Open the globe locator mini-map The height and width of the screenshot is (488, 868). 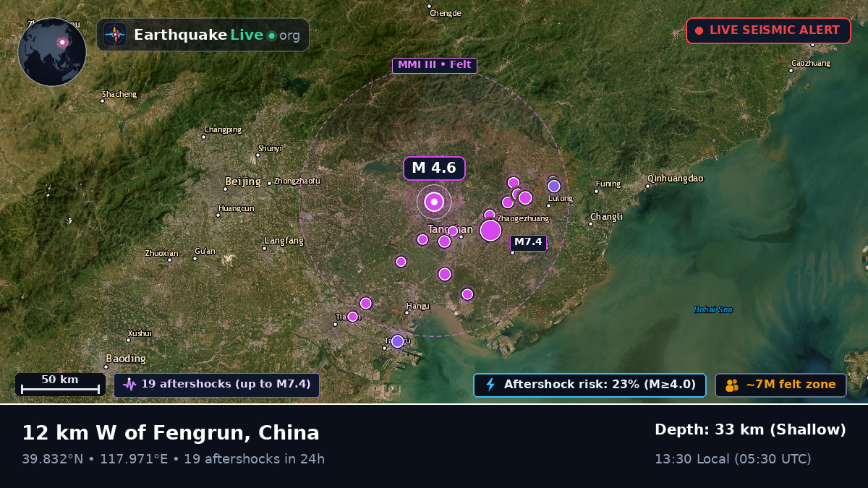pos(52,52)
